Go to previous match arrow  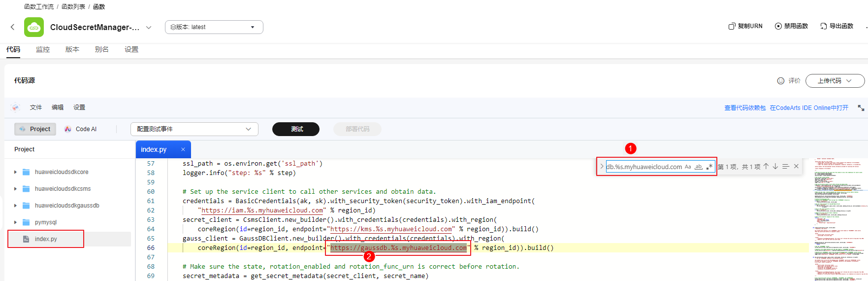click(x=766, y=167)
